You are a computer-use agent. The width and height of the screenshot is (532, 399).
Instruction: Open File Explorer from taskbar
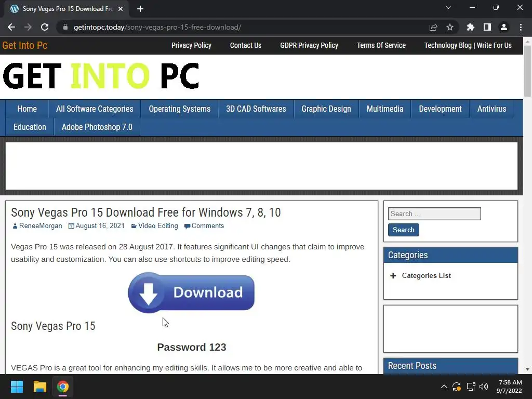39,387
